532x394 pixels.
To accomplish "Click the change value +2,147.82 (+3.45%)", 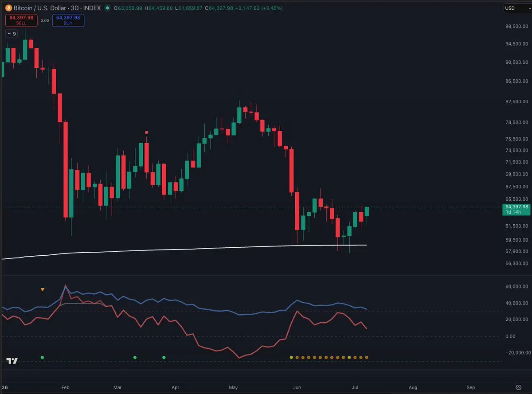I will pyautogui.click(x=259, y=8).
